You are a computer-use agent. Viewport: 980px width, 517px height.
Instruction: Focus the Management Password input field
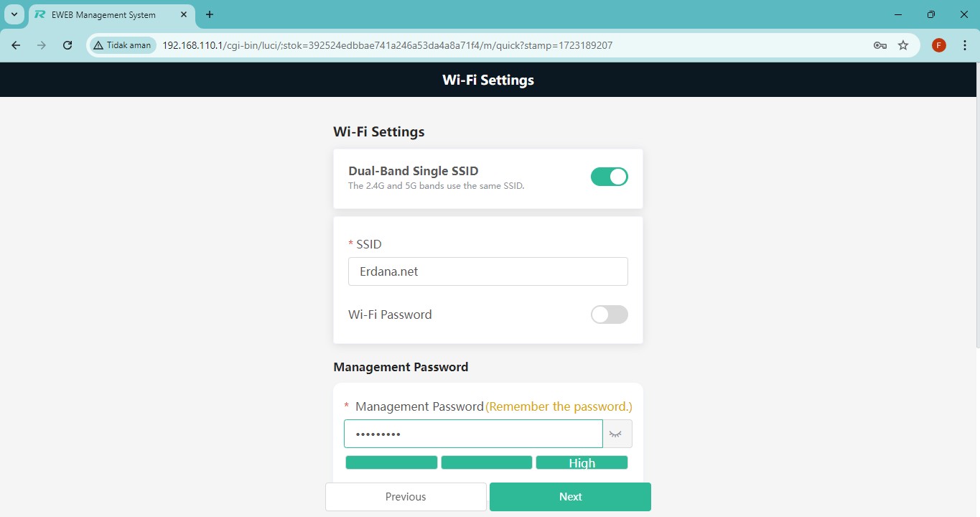473,434
